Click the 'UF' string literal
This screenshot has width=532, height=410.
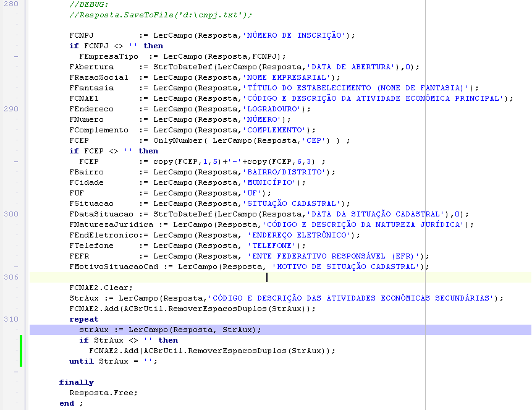click(251, 194)
